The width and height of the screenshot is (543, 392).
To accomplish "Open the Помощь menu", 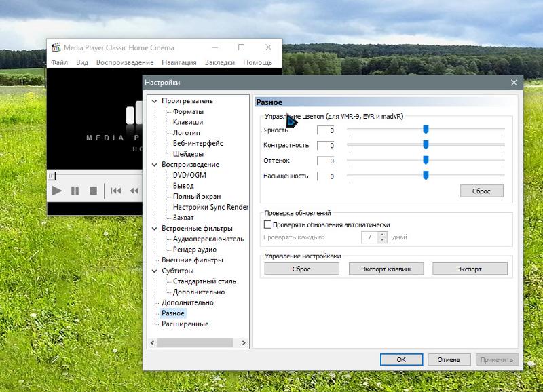I will point(258,62).
